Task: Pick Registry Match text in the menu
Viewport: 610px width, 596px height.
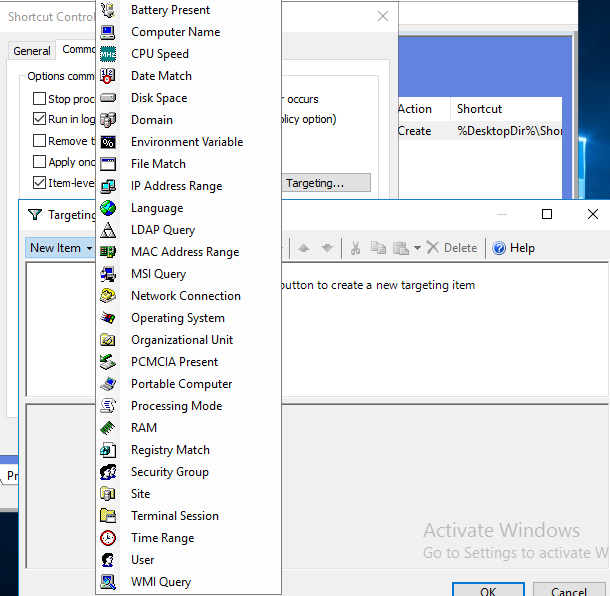Action: (x=170, y=450)
